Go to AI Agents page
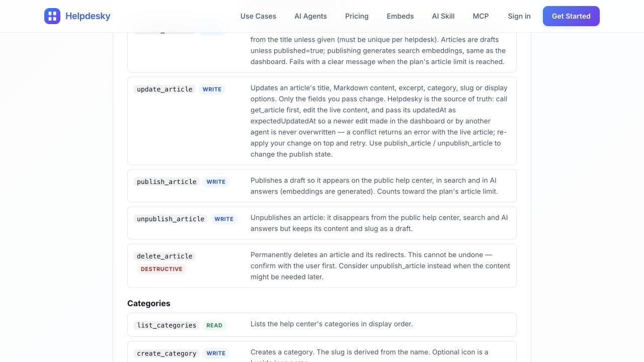 tap(310, 16)
